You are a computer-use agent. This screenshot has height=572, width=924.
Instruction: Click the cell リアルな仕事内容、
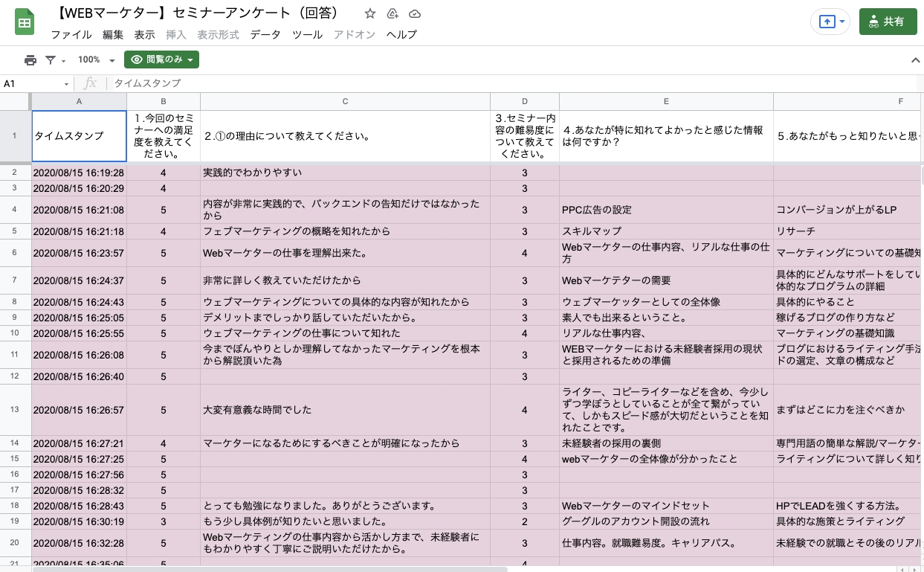click(x=666, y=333)
